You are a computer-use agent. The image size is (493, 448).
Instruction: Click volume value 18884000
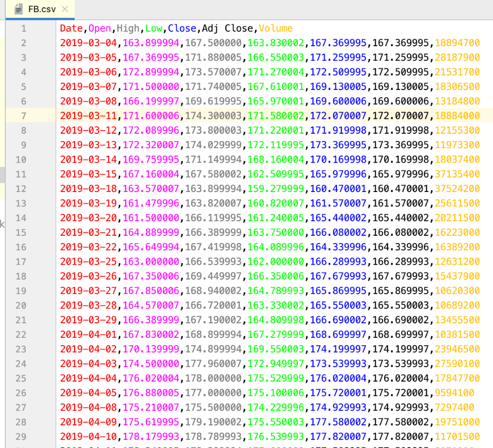tap(457, 116)
